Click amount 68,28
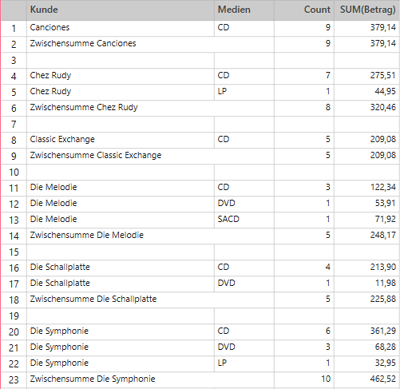 pyautogui.click(x=367, y=348)
